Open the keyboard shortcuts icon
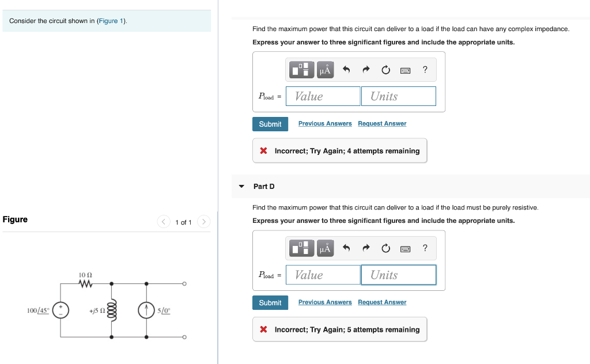590x364 pixels. tap(404, 70)
